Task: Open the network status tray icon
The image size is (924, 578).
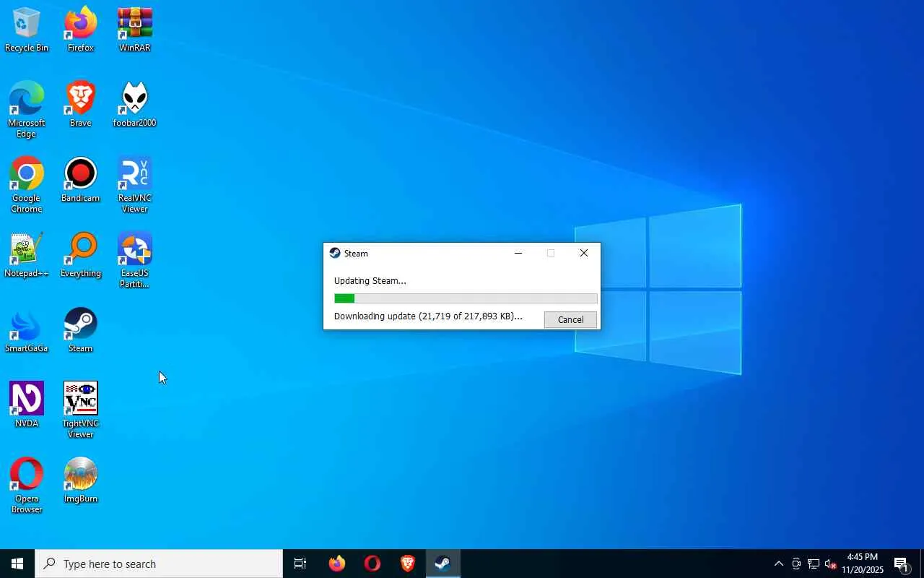Action: click(x=814, y=564)
